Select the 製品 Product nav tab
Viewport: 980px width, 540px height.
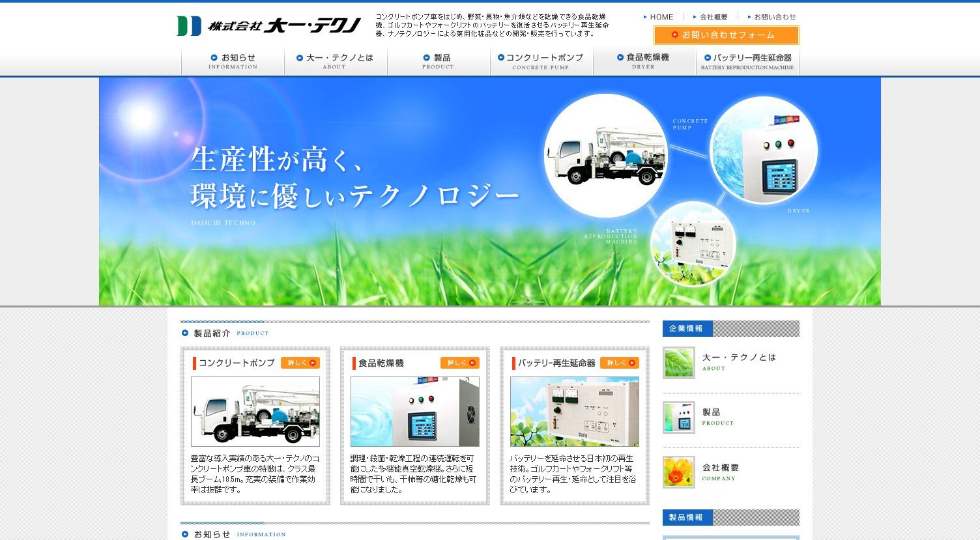pyautogui.click(x=439, y=61)
